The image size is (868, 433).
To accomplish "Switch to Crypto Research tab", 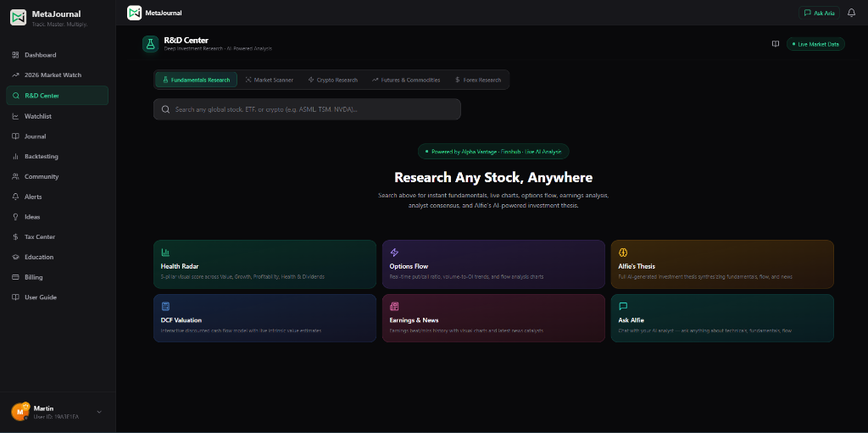I will point(332,80).
